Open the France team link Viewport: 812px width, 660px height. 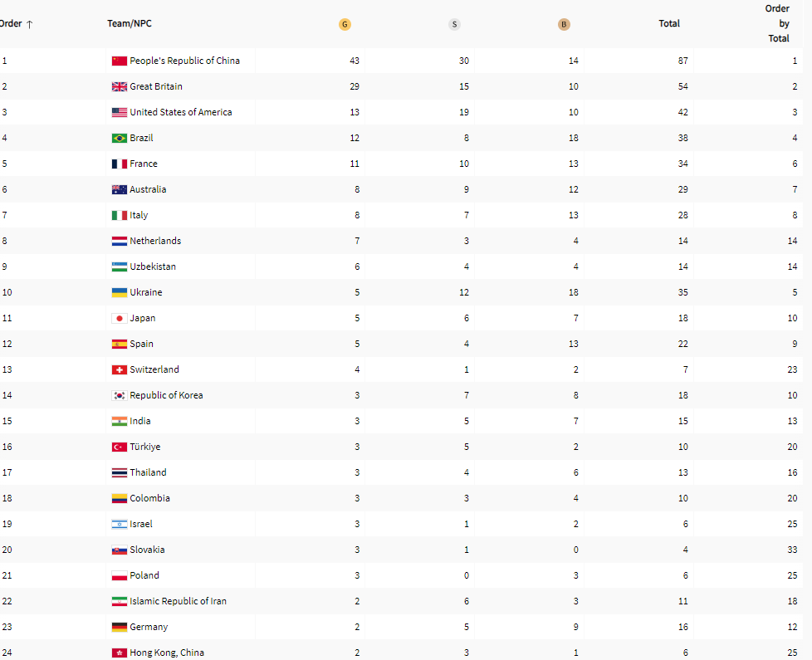(x=144, y=164)
